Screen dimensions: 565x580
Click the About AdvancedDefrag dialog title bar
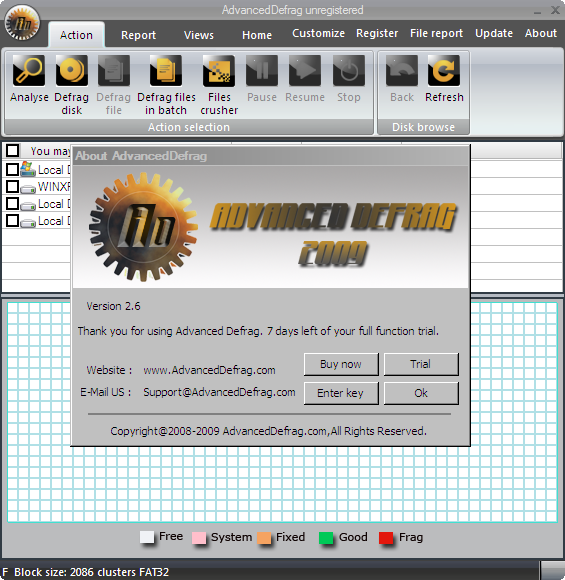[270, 156]
